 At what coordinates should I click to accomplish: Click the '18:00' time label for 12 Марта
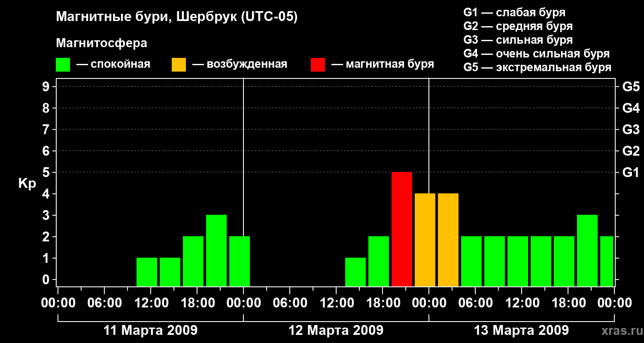coord(383,303)
